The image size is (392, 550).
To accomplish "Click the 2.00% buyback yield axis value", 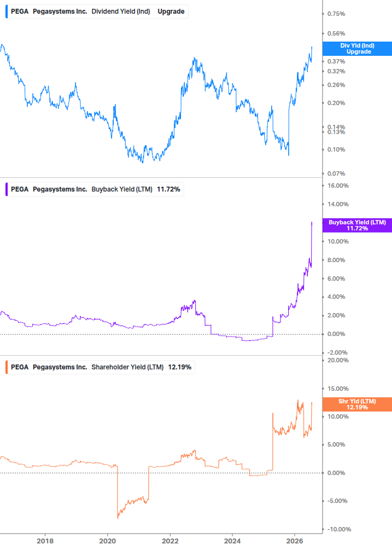I will [336, 315].
